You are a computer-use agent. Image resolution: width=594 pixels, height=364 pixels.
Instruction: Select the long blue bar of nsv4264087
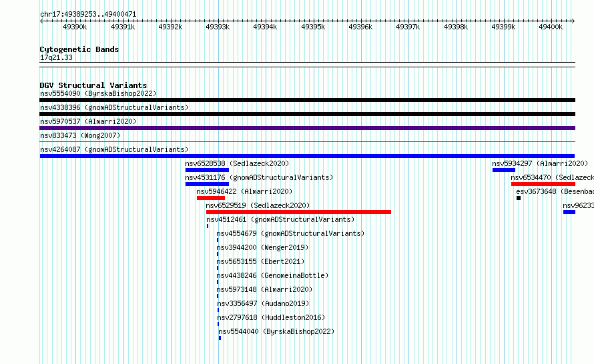tap(307, 156)
